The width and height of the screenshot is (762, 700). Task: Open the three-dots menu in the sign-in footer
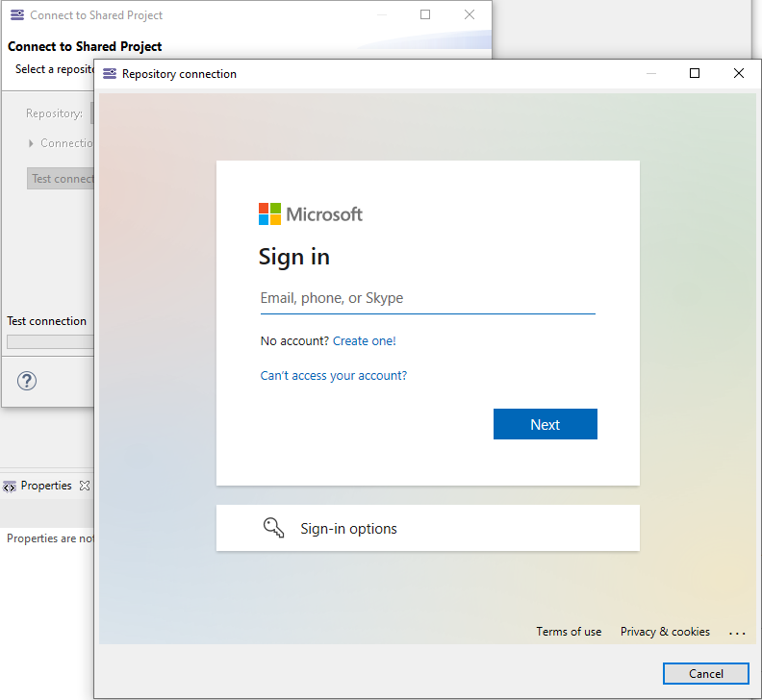point(737,633)
